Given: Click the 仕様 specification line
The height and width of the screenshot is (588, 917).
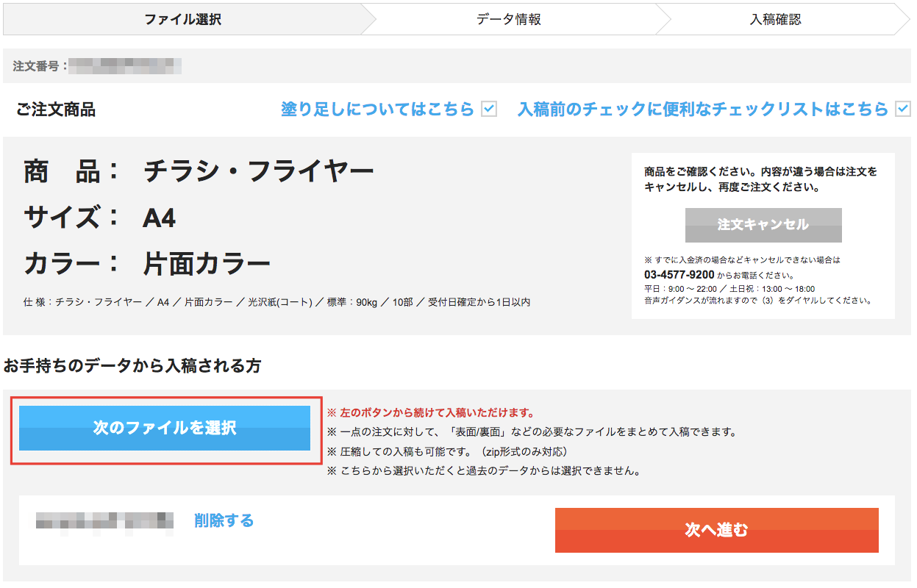Looking at the screenshot, I should point(276,302).
